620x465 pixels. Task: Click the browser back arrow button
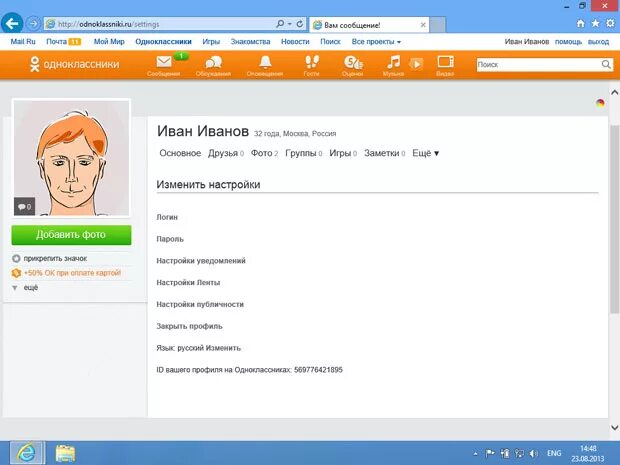tap(12, 24)
